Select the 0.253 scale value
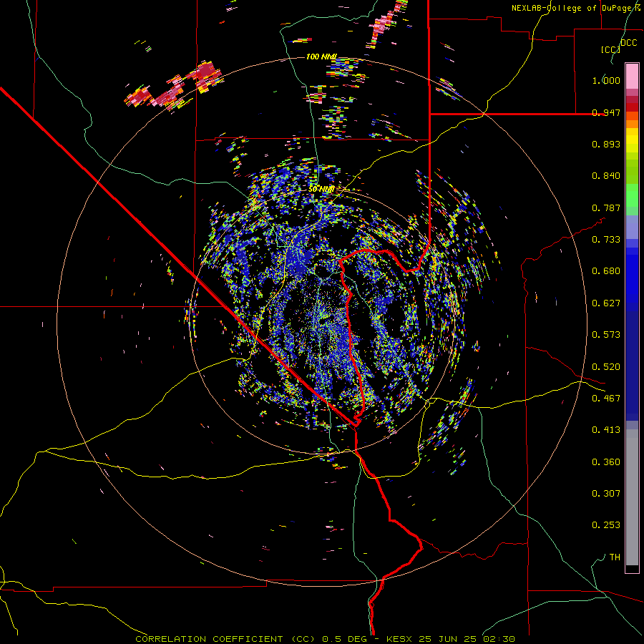The image size is (644, 644). 606,525
